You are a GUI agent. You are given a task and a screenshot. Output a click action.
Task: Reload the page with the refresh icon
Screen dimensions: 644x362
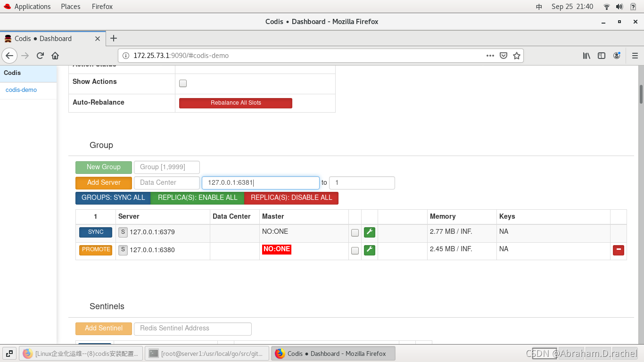40,56
